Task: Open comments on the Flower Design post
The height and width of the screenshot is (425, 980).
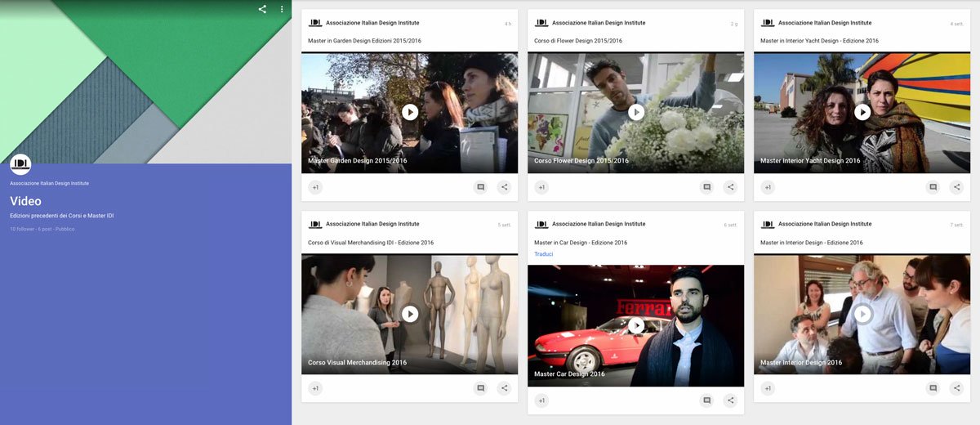Action: point(706,187)
